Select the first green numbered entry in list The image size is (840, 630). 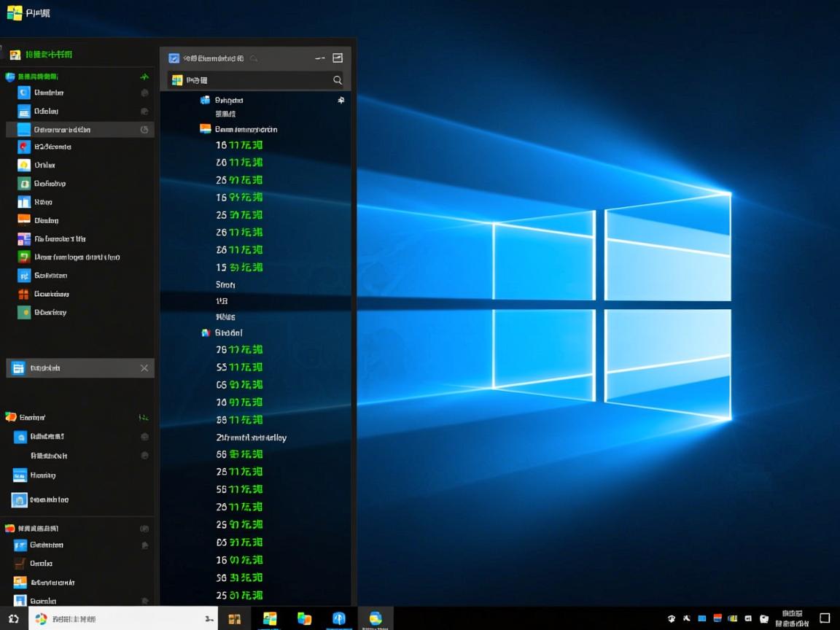coord(239,145)
